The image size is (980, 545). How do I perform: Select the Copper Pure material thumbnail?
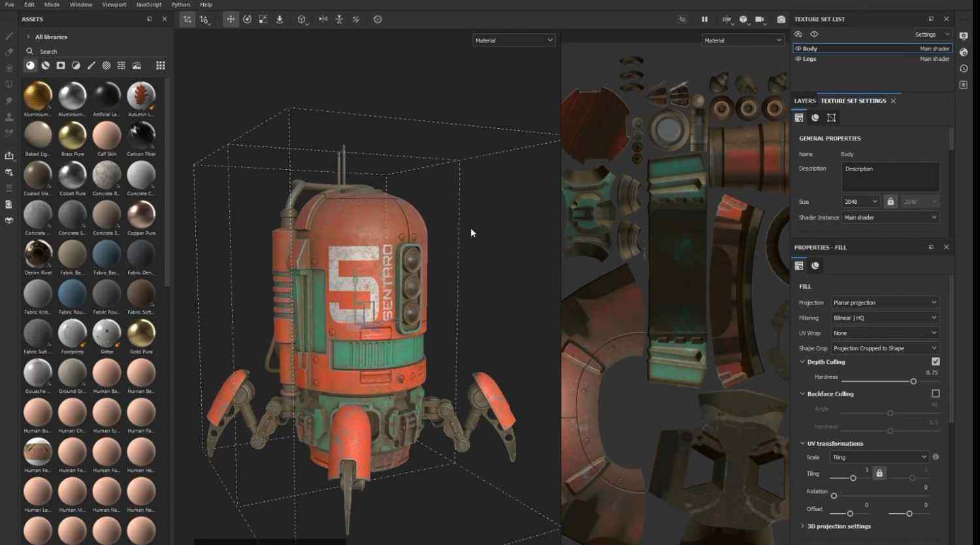coord(141,214)
